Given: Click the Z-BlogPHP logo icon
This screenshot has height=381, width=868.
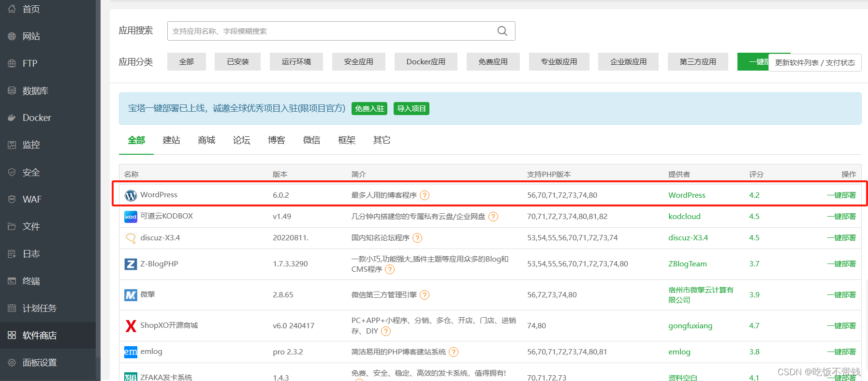Looking at the screenshot, I should coord(131,264).
